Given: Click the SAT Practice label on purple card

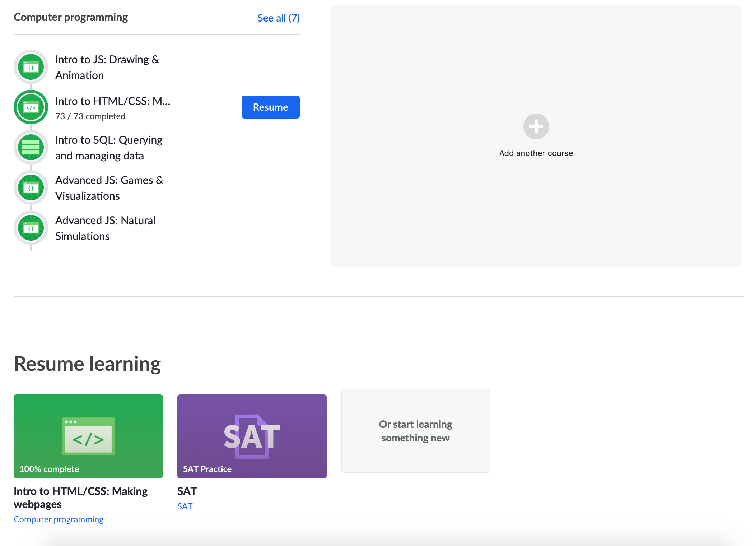Looking at the screenshot, I should pos(207,469).
